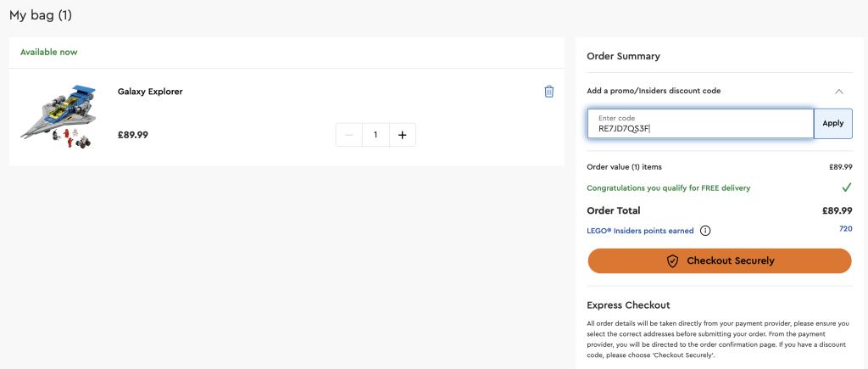Click the Insiders points info icon
The width and height of the screenshot is (868, 369).
pyautogui.click(x=704, y=231)
